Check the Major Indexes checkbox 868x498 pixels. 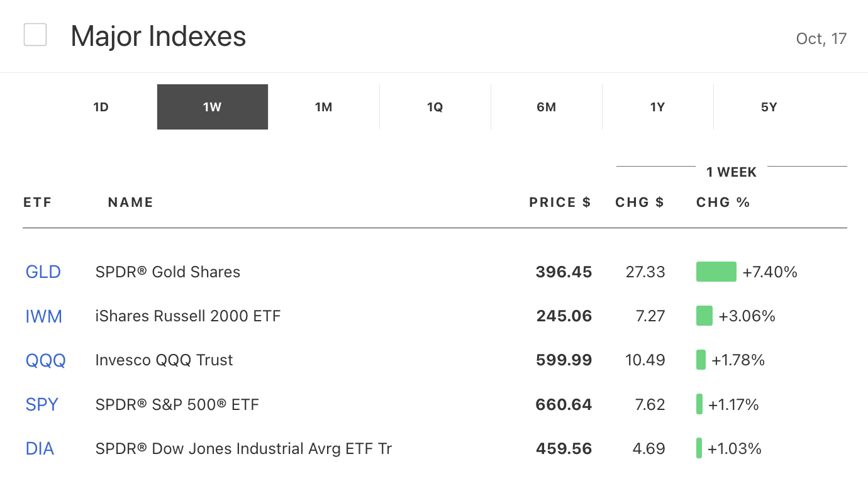point(35,35)
